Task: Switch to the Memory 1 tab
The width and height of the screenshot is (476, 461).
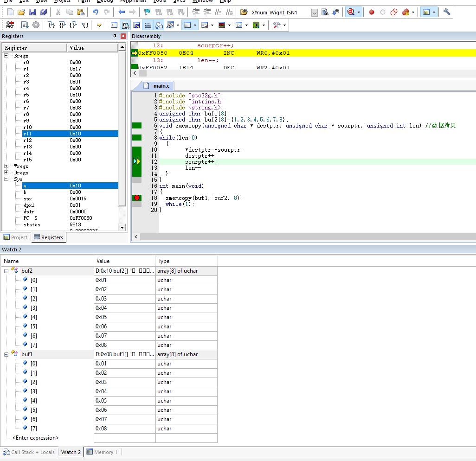Action: [x=102, y=452]
